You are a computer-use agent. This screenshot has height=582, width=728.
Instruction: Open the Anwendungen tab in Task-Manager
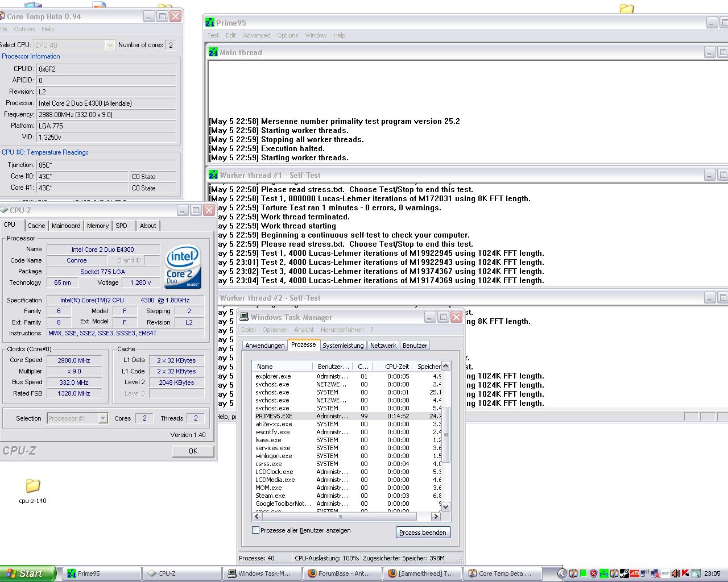(x=265, y=346)
